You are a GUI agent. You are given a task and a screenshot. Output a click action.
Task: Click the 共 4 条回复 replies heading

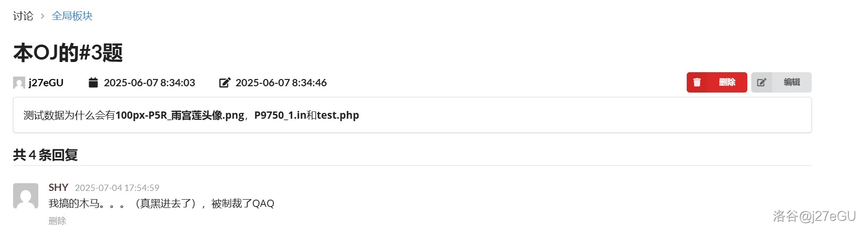click(x=46, y=155)
